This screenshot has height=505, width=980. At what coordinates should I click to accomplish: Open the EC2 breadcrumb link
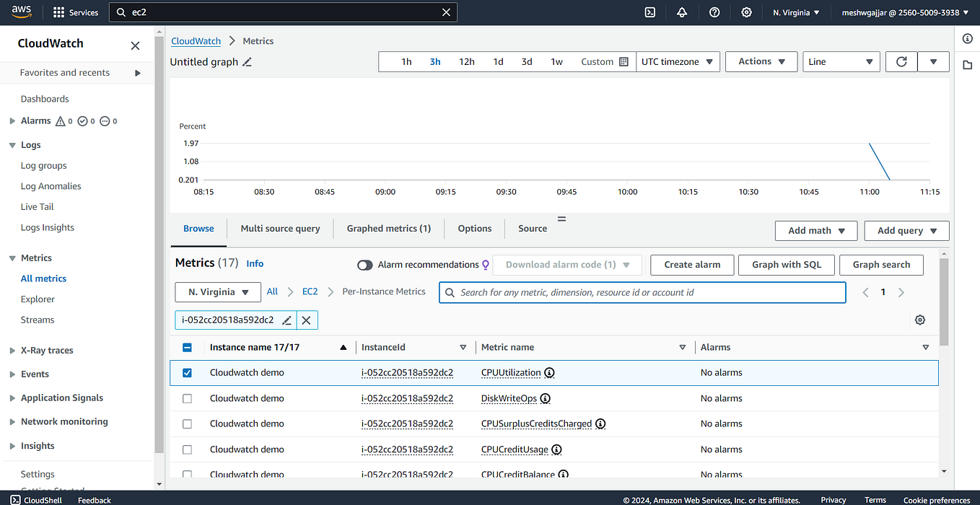point(310,291)
